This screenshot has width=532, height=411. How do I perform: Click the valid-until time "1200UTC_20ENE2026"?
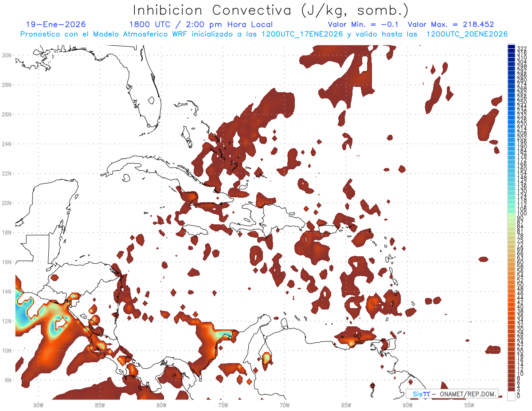(467, 34)
